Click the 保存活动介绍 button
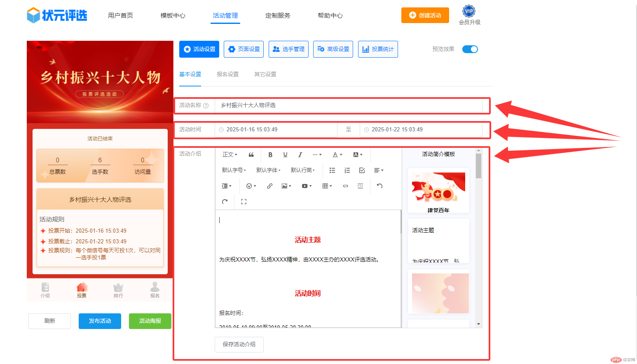The width and height of the screenshot is (637, 364). (239, 345)
